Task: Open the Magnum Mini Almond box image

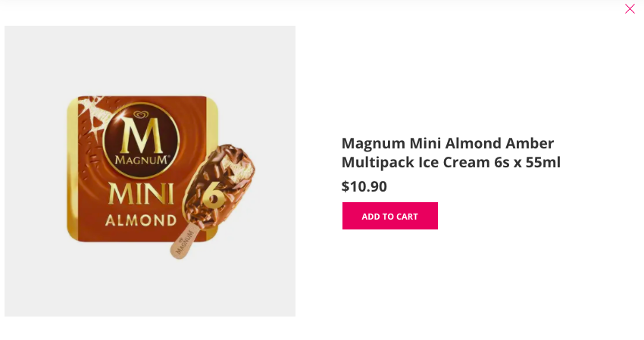Action: [x=150, y=171]
